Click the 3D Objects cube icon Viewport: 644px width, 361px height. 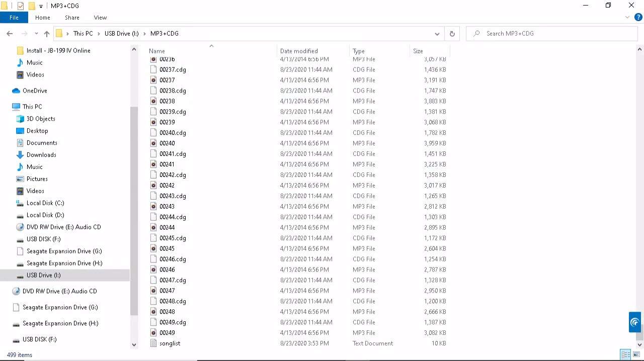click(x=20, y=119)
